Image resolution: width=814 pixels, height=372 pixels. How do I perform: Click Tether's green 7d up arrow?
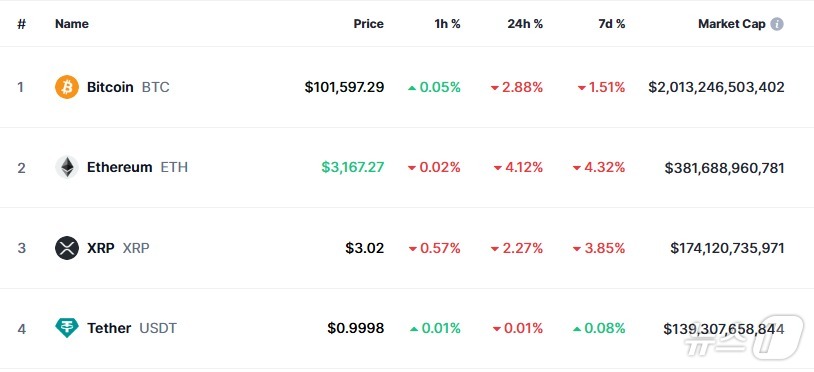coord(577,329)
